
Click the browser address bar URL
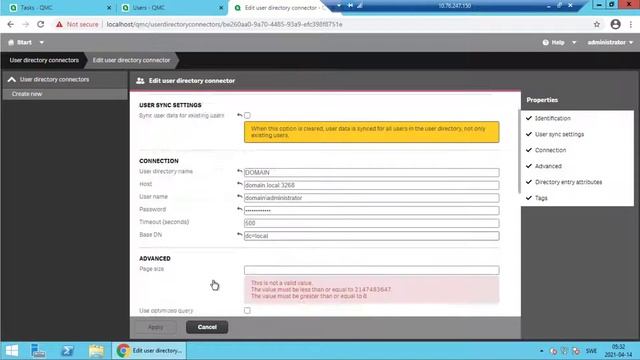(x=224, y=24)
